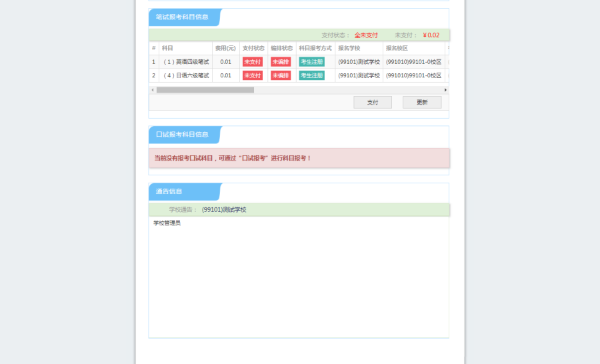Select the 口试报考科目信息 section tab
This screenshot has height=364, width=600.
pos(182,135)
